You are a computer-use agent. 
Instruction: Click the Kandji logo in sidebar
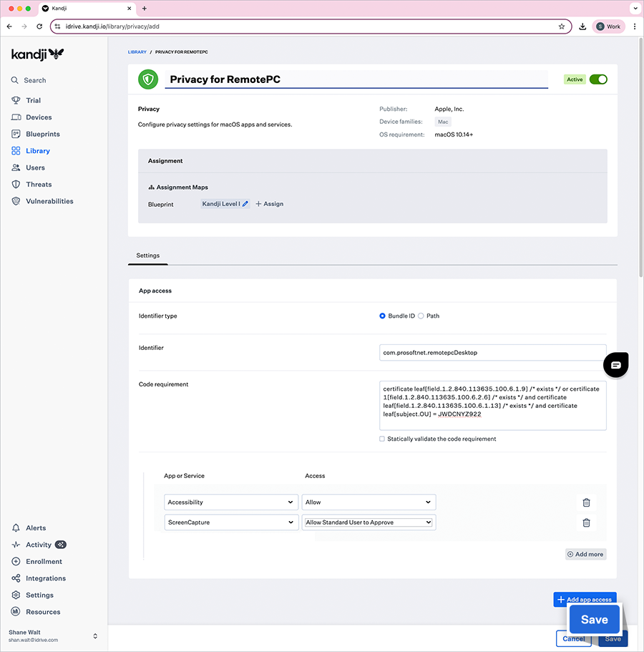37,54
